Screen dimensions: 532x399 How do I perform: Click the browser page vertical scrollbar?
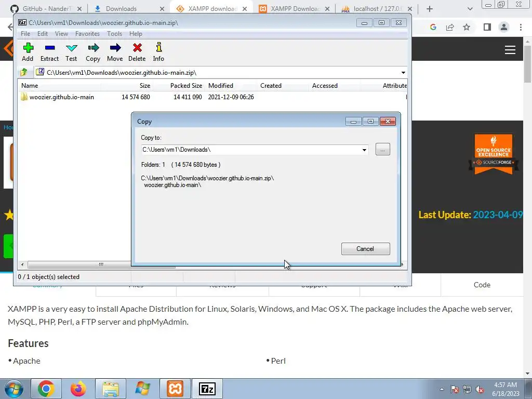[x=527, y=64]
